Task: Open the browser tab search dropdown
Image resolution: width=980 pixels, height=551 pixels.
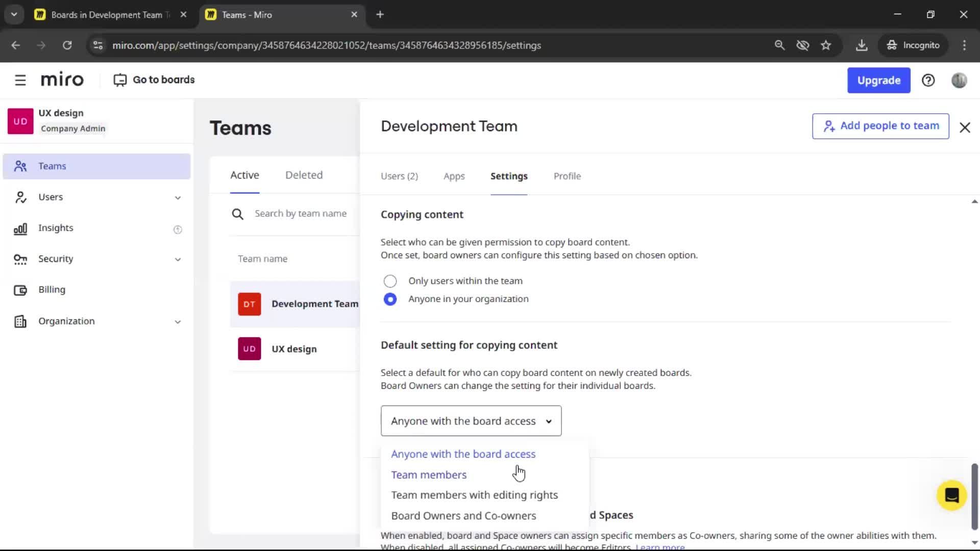Action: click(x=14, y=15)
